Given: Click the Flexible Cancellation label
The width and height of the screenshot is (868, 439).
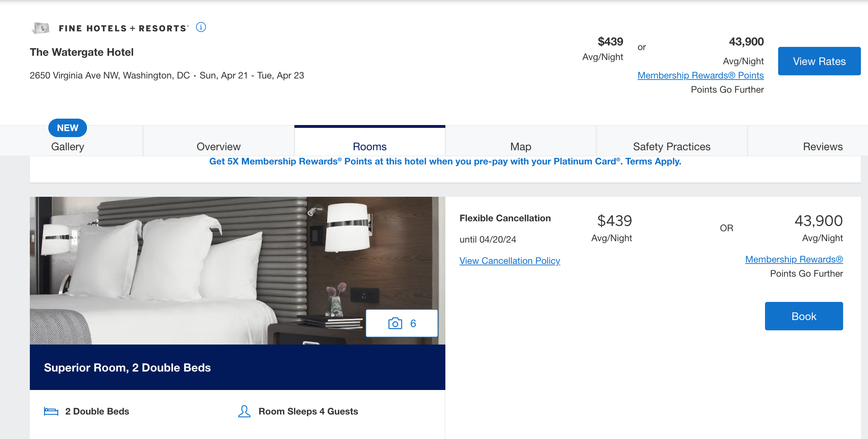Looking at the screenshot, I should pos(505,218).
